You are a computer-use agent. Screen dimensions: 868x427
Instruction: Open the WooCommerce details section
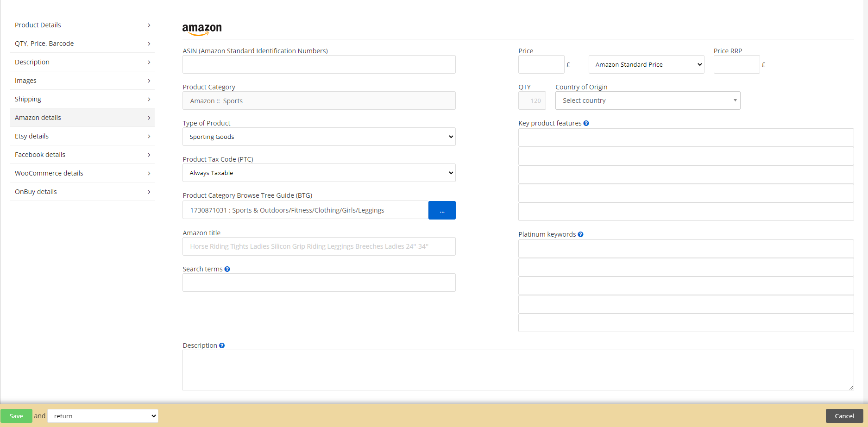point(82,173)
